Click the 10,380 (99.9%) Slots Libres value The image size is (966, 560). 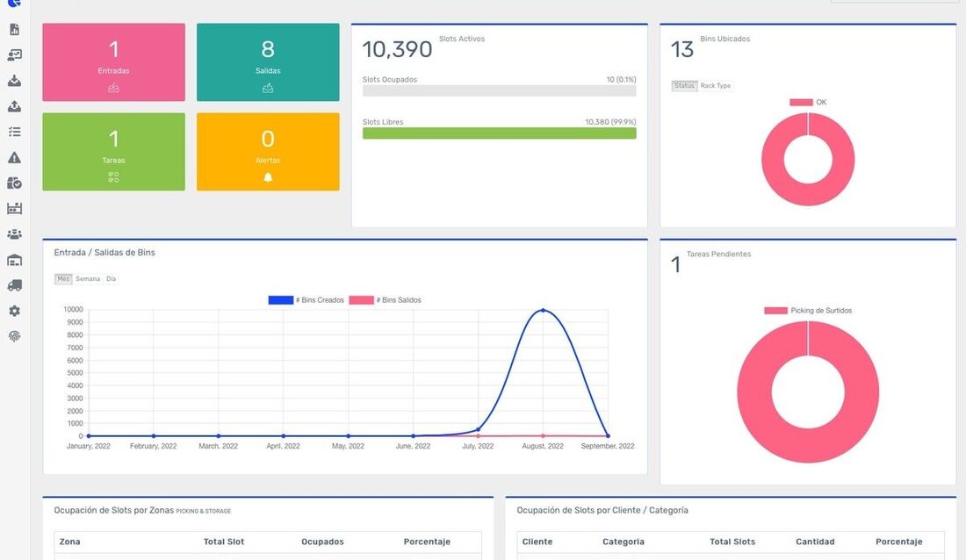point(610,122)
